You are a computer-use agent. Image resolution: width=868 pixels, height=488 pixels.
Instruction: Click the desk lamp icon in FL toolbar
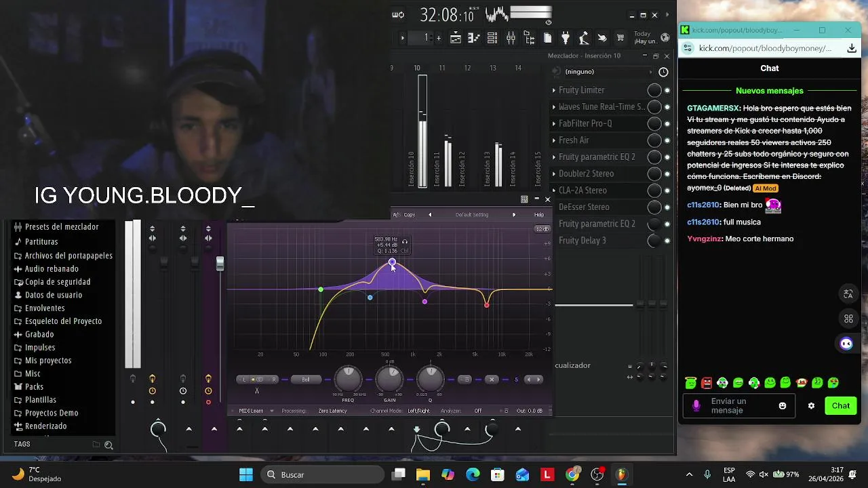pyautogui.click(x=583, y=38)
